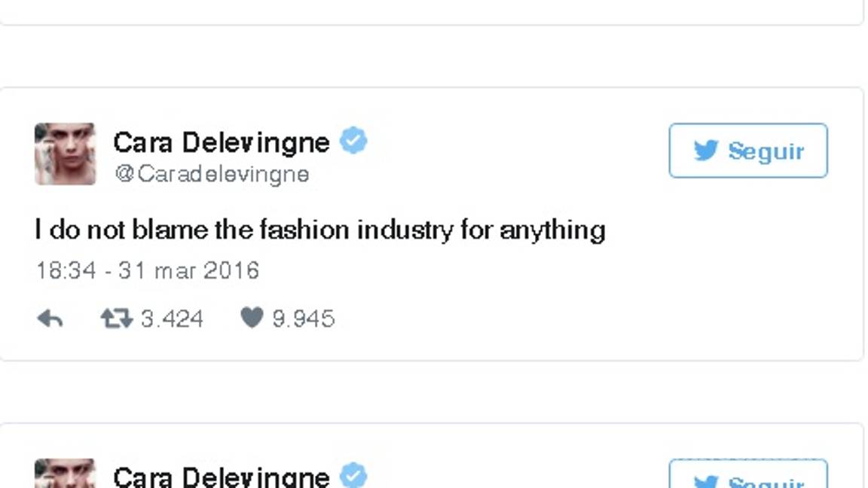Click the tweet text about the fashion industry

click(319, 229)
